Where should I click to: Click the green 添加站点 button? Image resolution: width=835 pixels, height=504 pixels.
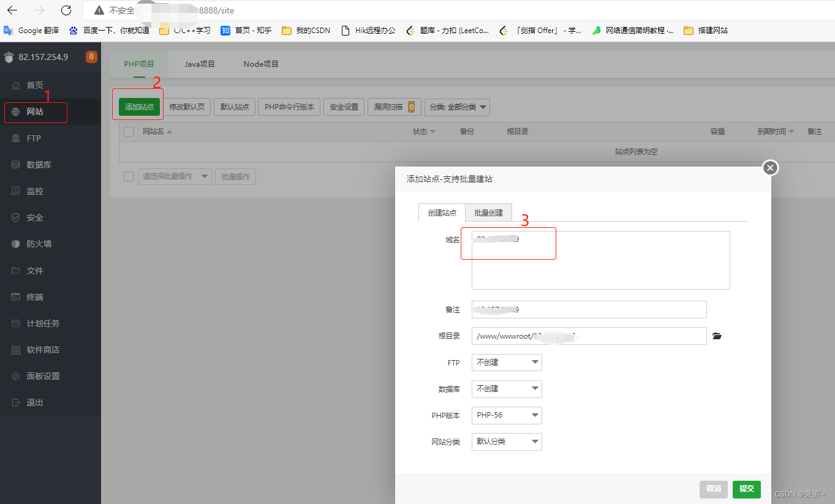[139, 107]
